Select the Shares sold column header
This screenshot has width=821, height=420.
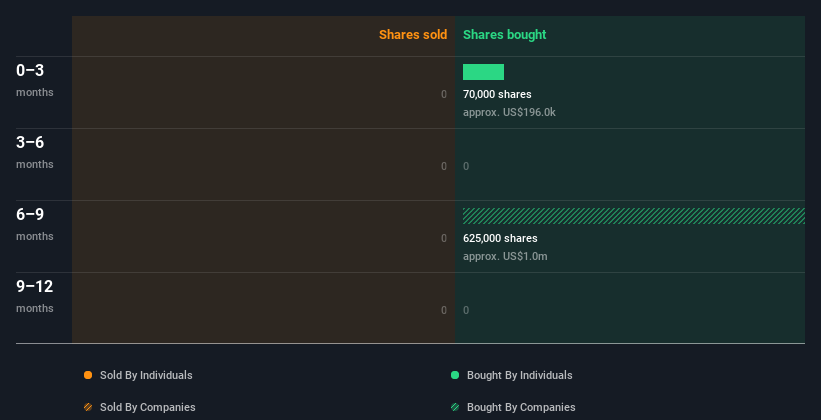coord(413,35)
